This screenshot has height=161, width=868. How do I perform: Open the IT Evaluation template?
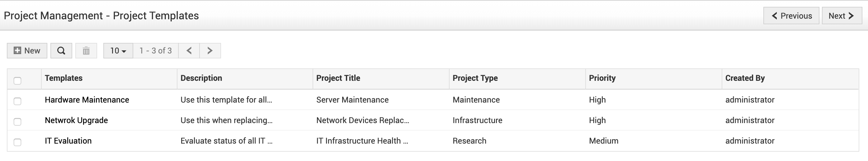[68, 141]
